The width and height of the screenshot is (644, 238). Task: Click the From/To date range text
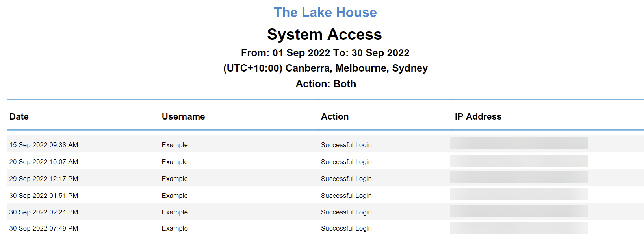pyautogui.click(x=325, y=53)
